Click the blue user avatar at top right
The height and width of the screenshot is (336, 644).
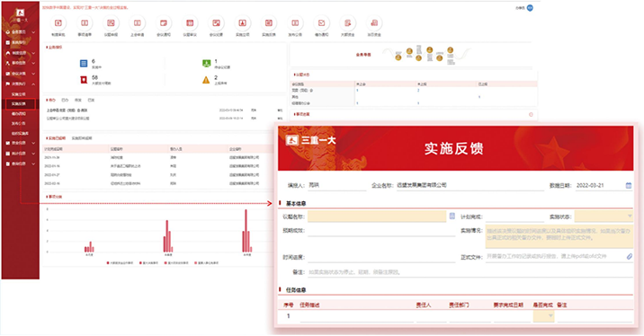[x=530, y=8]
